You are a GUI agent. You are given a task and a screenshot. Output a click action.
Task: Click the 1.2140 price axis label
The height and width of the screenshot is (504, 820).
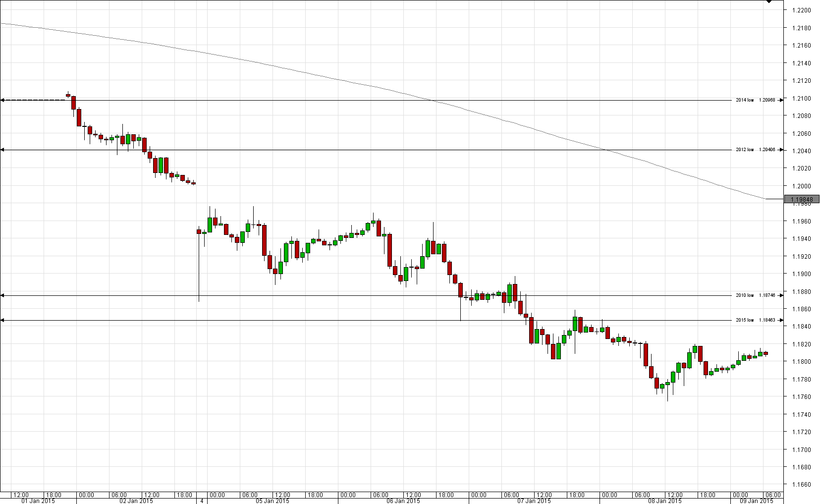click(x=802, y=63)
